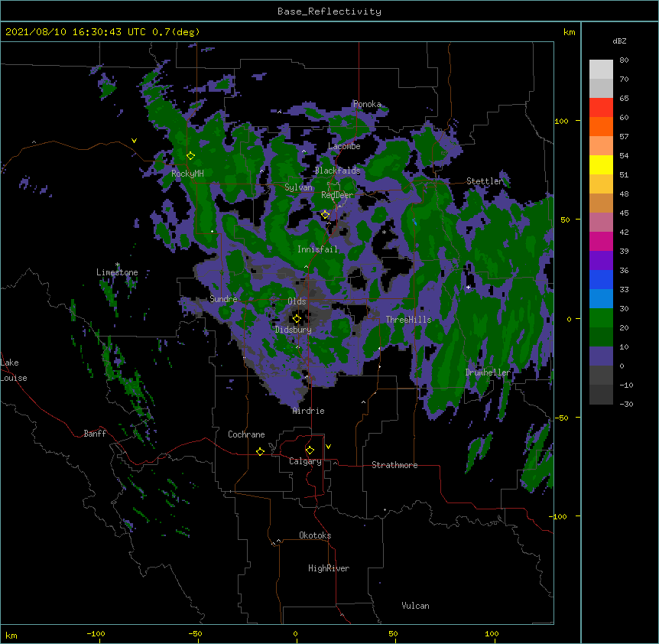This screenshot has height=644, width=659.
Task: Click the HighRiver label
Action: click(x=329, y=568)
